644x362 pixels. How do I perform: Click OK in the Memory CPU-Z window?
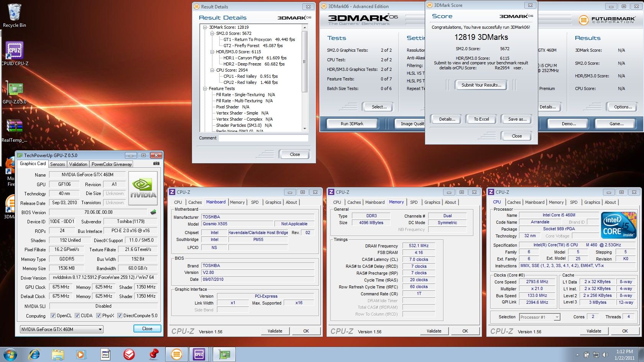pyautogui.click(x=465, y=331)
